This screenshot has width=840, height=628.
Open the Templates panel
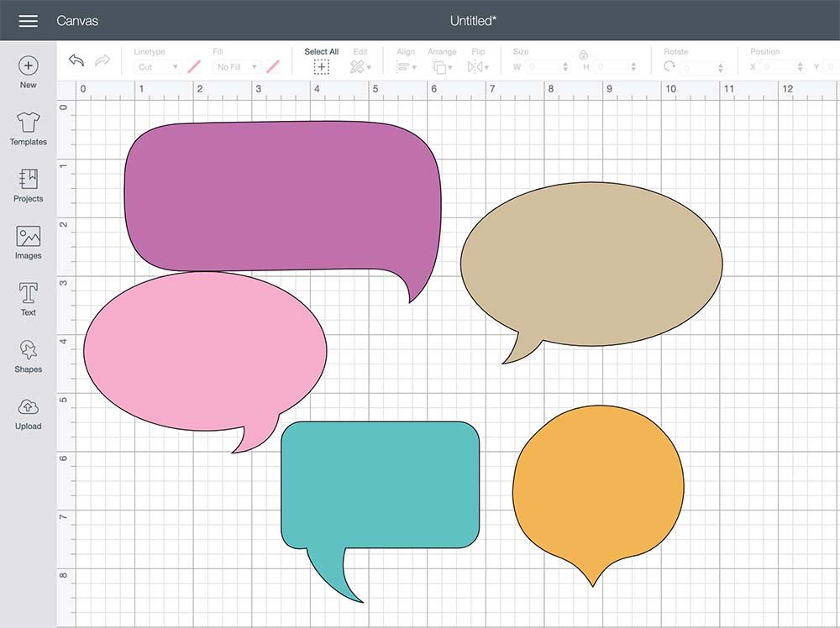(28, 129)
